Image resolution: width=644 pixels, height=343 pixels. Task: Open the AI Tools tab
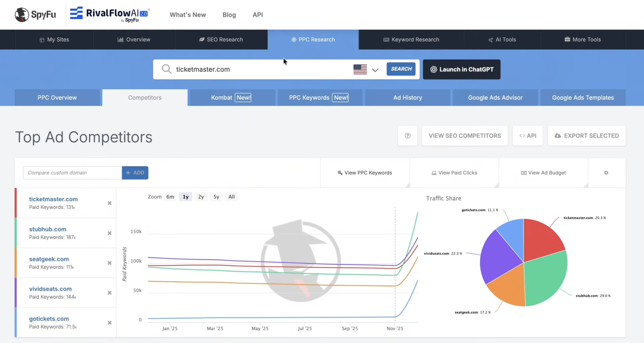(502, 40)
